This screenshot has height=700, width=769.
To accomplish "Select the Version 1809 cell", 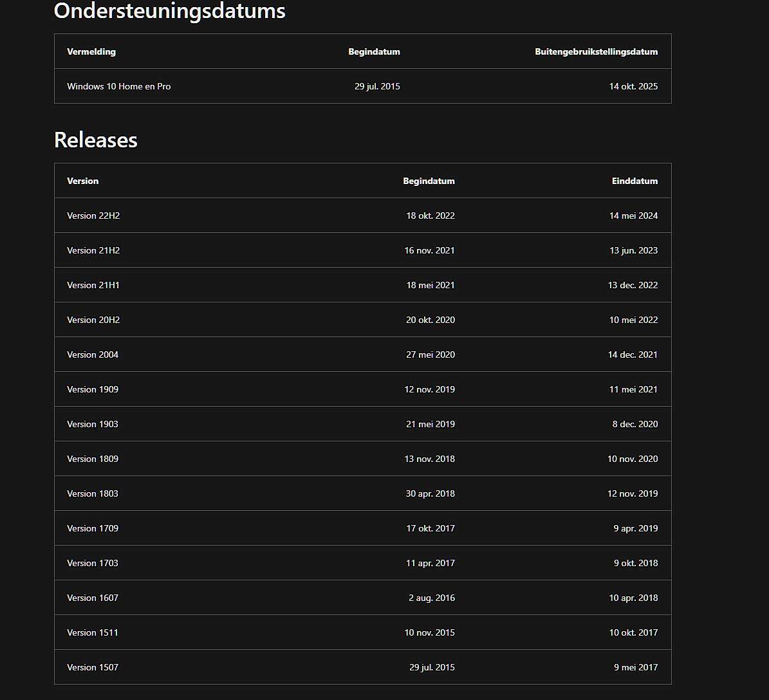I will click(93, 459).
